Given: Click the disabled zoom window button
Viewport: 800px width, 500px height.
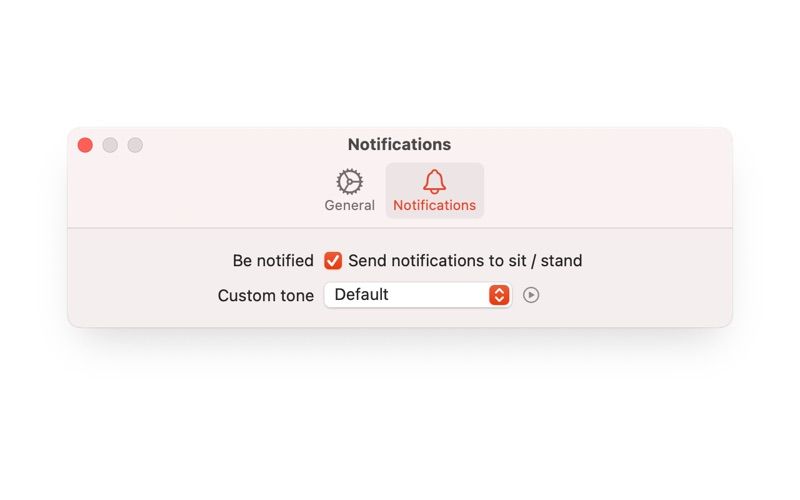Looking at the screenshot, I should [135, 145].
